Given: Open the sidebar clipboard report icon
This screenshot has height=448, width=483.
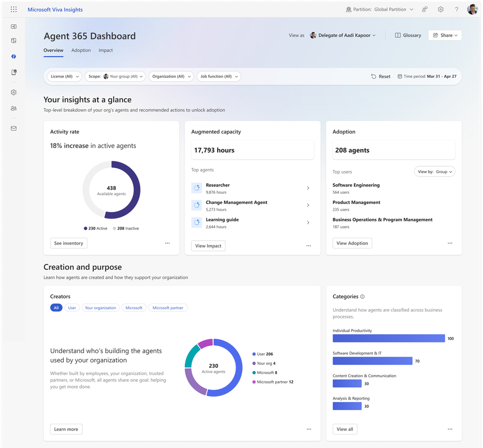Looking at the screenshot, I should pos(14,72).
